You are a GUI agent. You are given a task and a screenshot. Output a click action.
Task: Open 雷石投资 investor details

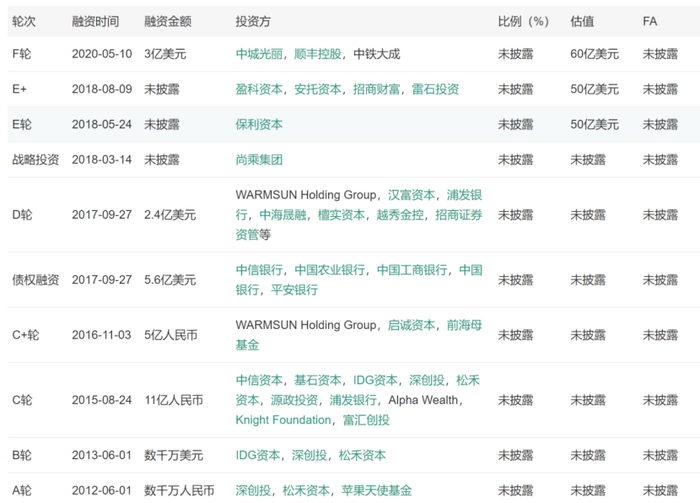tap(435, 89)
